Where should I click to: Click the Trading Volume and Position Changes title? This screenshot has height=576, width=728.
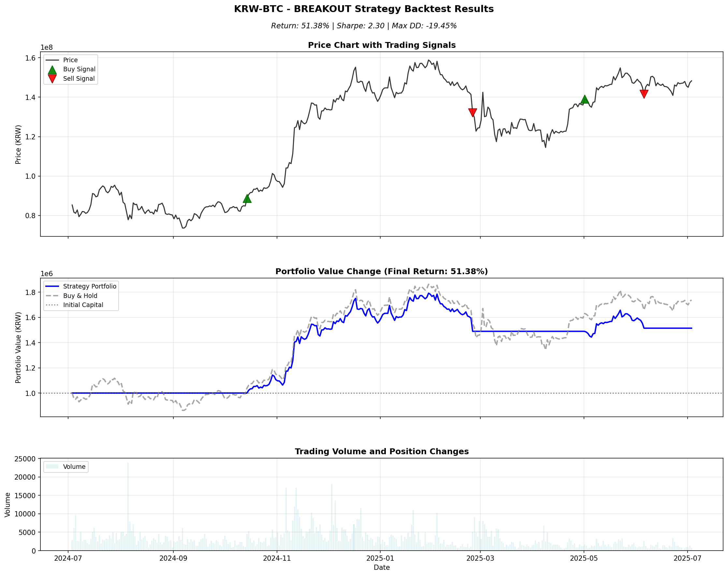pyautogui.click(x=381, y=452)
